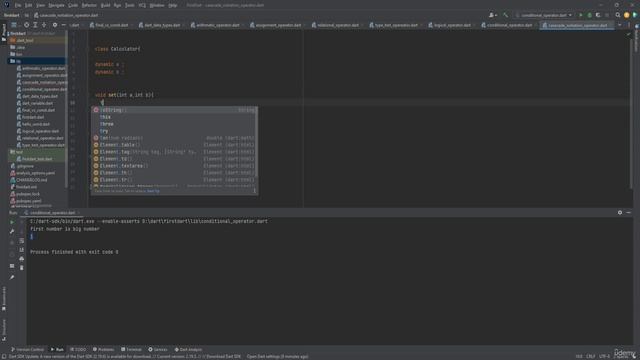The height and width of the screenshot is (360, 640).
Task: Open hello_world.dart in project tree
Action: coord(36,124)
